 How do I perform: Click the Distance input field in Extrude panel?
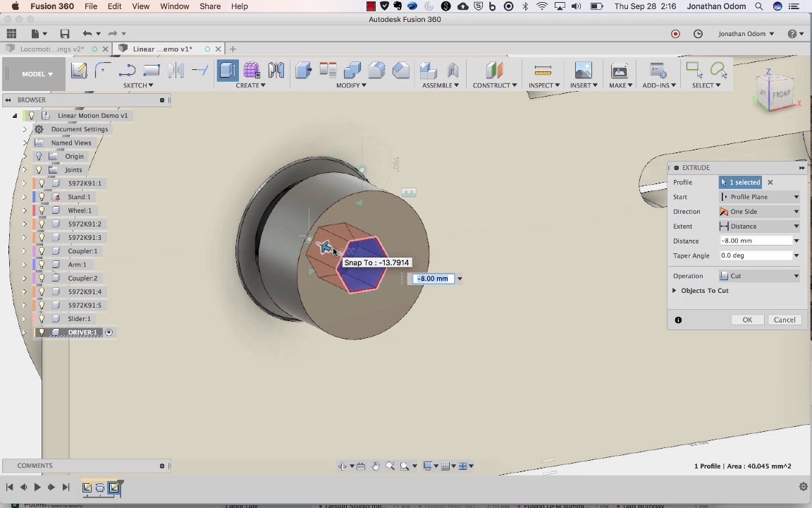coord(754,241)
